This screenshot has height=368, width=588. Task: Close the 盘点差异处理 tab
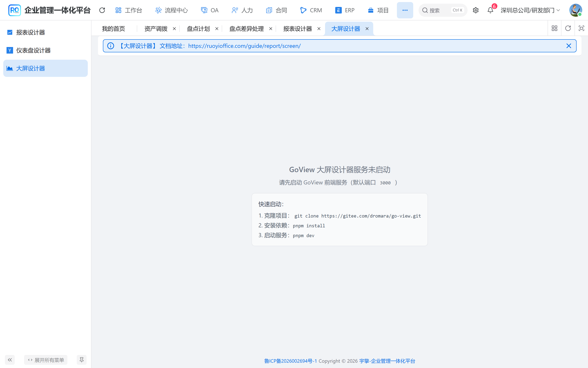point(271,29)
